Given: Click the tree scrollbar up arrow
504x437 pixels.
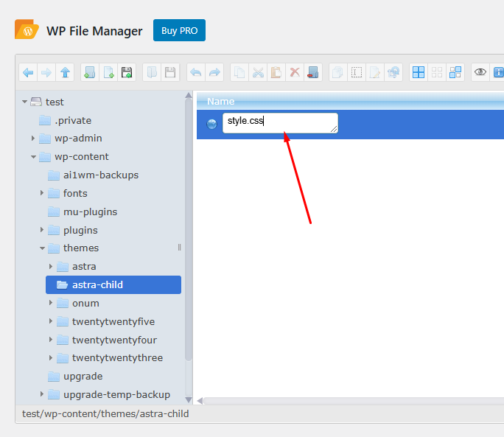Looking at the screenshot, I should [x=189, y=95].
